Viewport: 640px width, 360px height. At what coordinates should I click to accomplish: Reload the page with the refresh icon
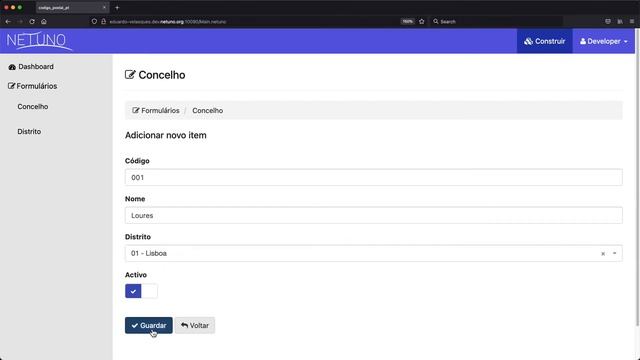pyautogui.click(x=32, y=22)
